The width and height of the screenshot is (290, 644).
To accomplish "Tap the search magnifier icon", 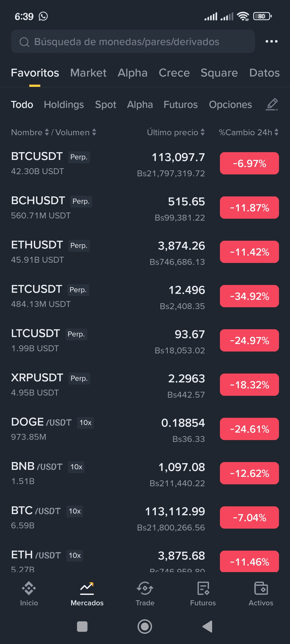I will 24,42.
